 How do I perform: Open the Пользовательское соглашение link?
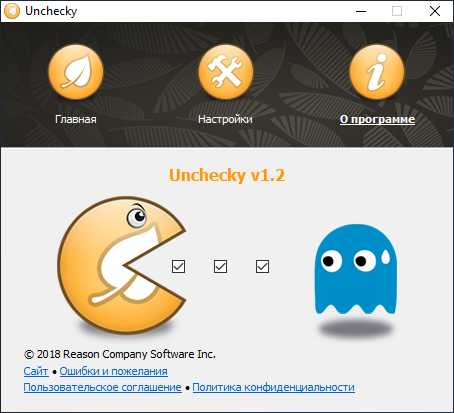[103, 387]
